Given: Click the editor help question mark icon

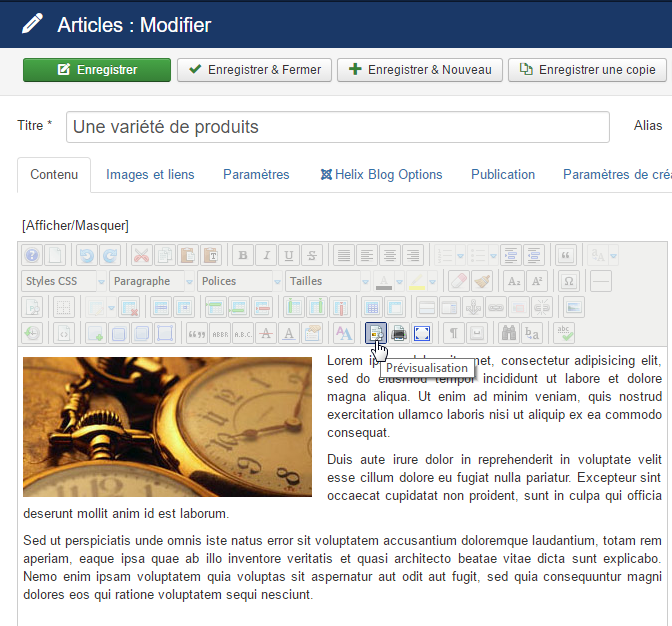Looking at the screenshot, I should 32,255.
